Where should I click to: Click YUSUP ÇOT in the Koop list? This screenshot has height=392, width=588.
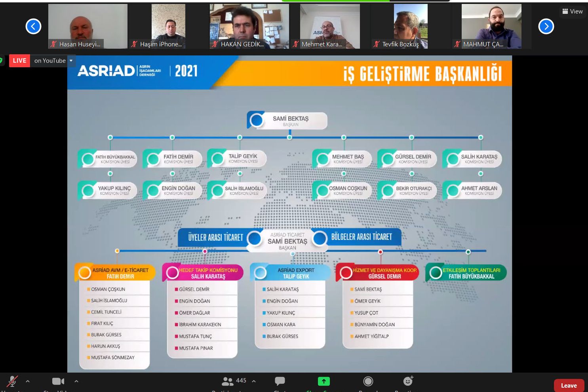[366, 313]
